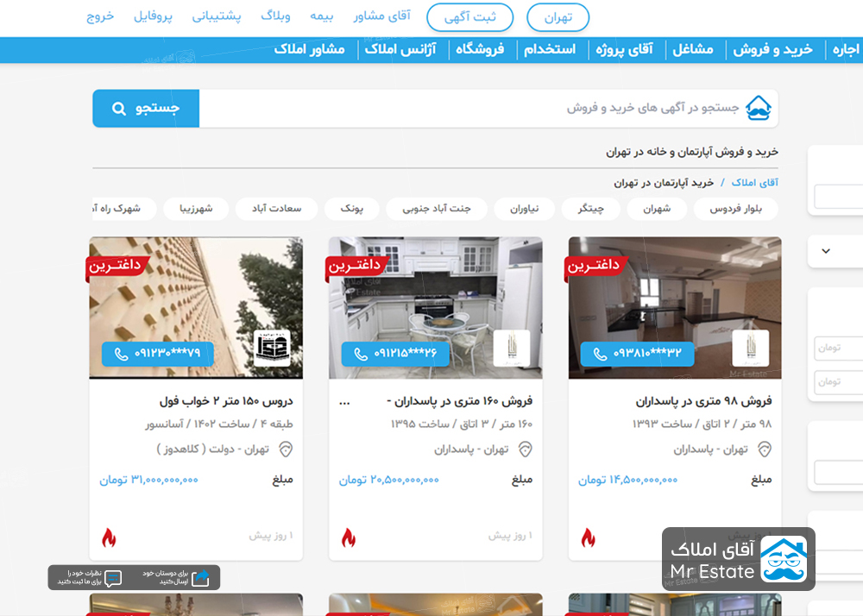Open the بیمه link
The width and height of the screenshot is (863, 616).
tap(321, 16)
